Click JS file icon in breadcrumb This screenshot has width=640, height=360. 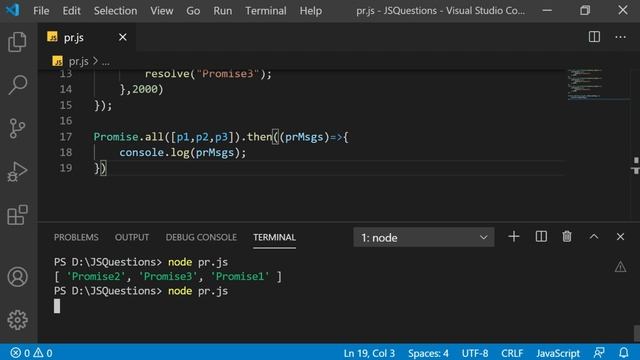(x=58, y=61)
